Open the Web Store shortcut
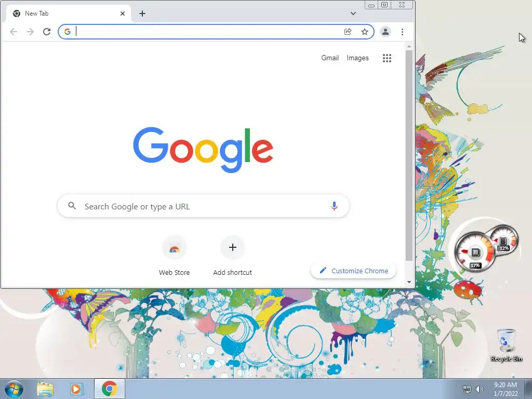Image resolution: width=532 pixels, height=399 pixels. click(175, 255)
